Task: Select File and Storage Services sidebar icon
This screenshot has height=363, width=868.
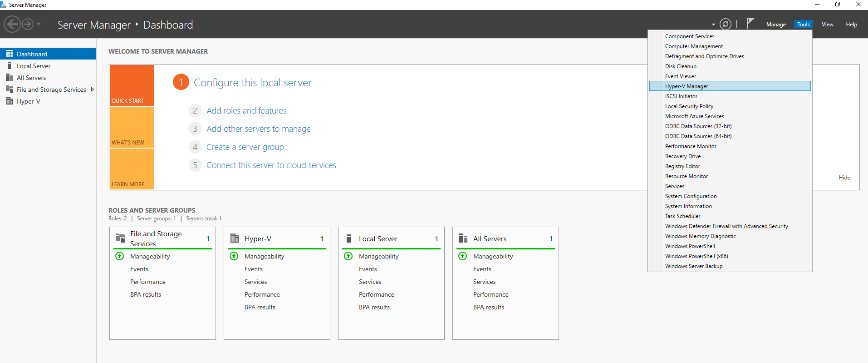Action: pos(10,89)
